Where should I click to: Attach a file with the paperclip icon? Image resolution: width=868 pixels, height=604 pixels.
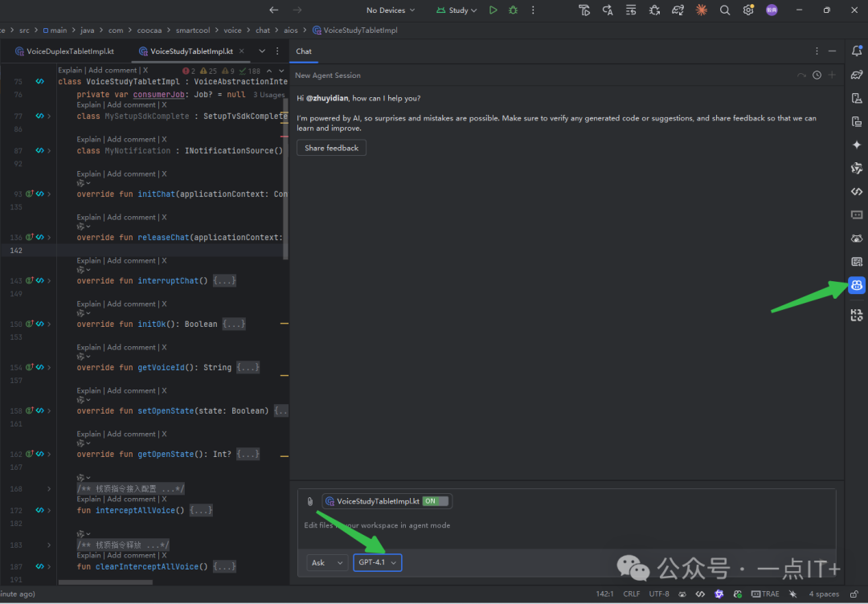click(x=310, y=501)
